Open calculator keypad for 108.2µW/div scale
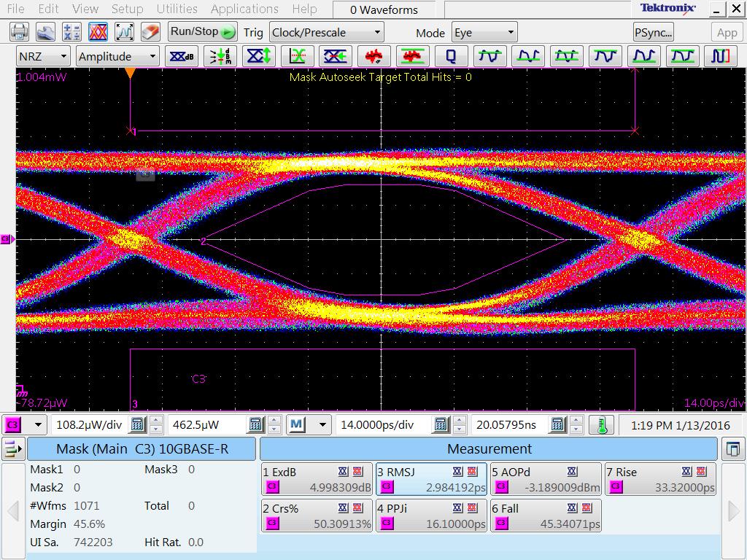 pos(137,424)
